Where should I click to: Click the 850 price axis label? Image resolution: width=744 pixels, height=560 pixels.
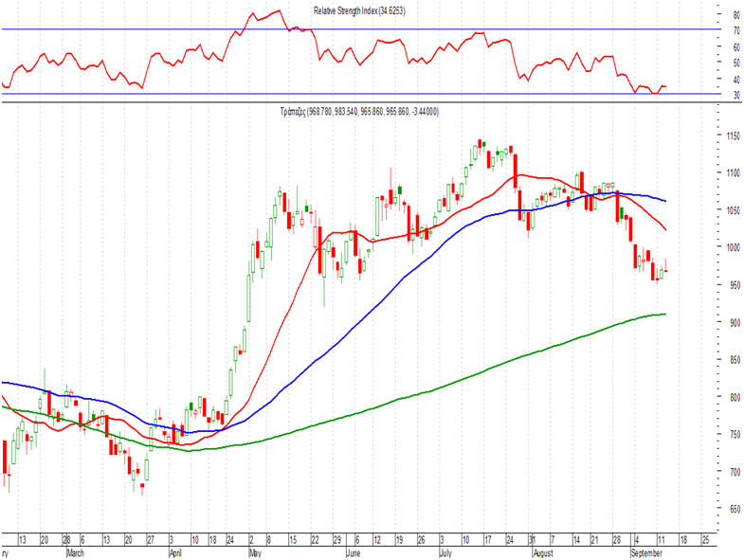[735, 360]
